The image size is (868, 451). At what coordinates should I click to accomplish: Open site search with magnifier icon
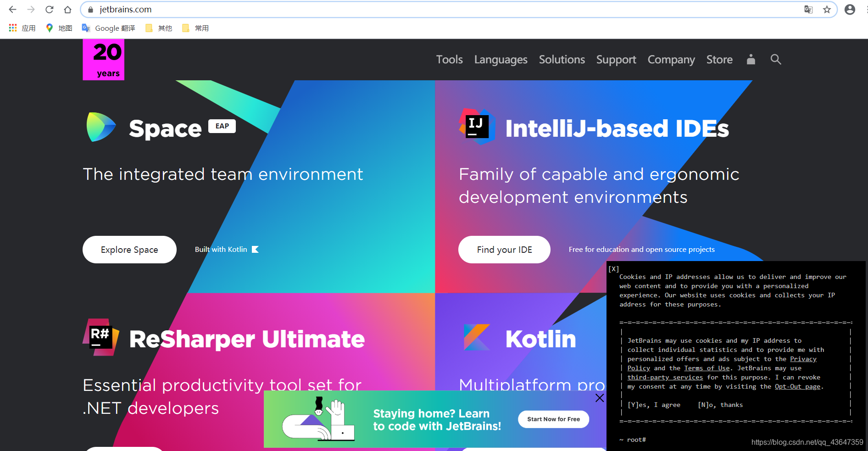(776, 59)
